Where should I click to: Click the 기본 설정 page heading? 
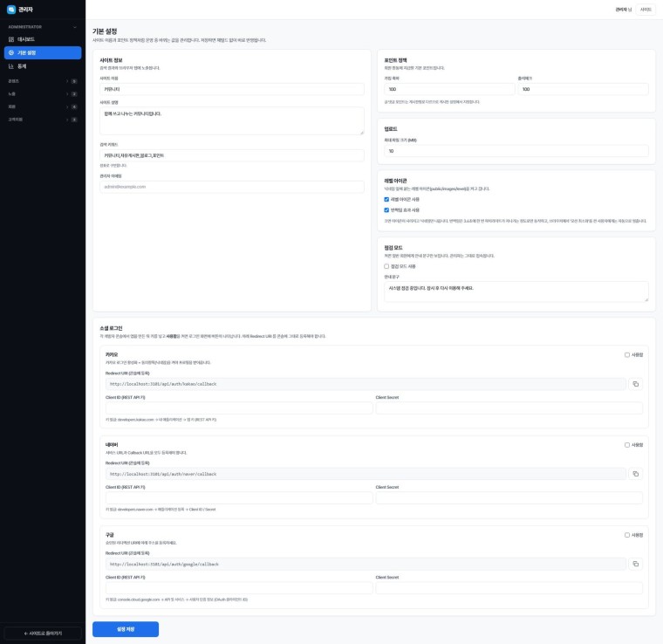pyautogui.click(x=105, y=31)
